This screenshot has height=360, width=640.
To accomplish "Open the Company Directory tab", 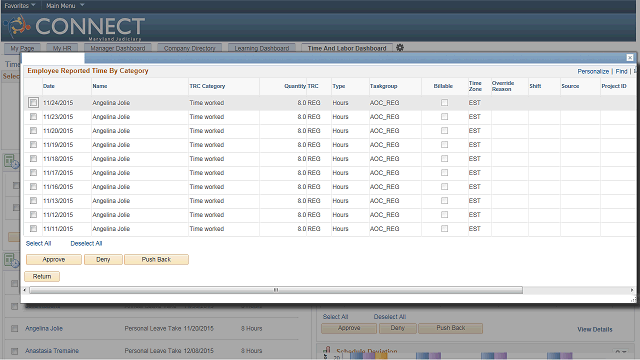I will point(189,48).
